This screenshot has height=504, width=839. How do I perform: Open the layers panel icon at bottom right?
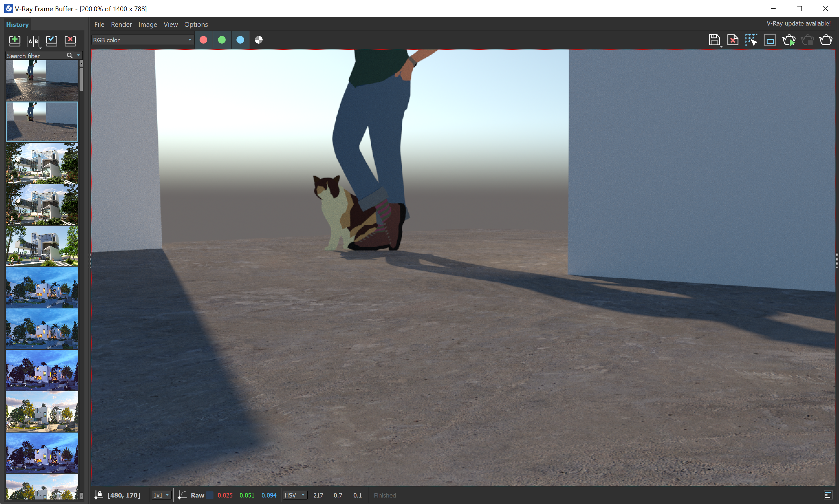(827, 495)
